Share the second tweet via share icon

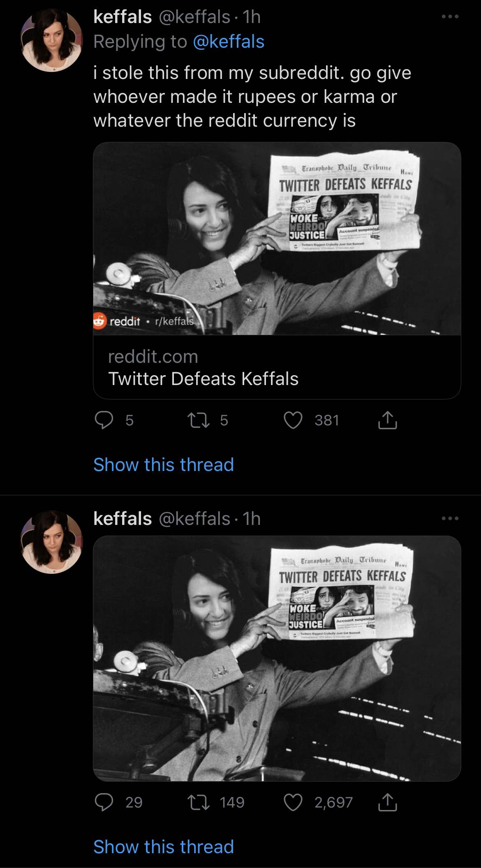point(388,802)
